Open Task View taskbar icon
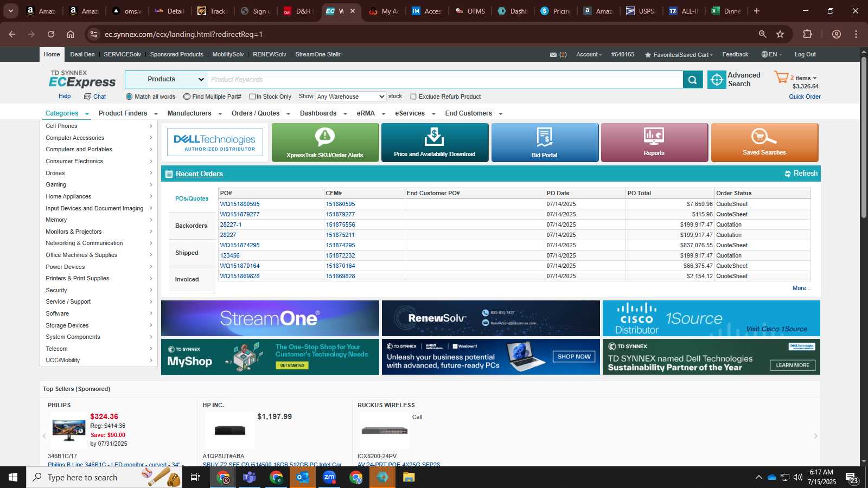 tap(195, 477)
